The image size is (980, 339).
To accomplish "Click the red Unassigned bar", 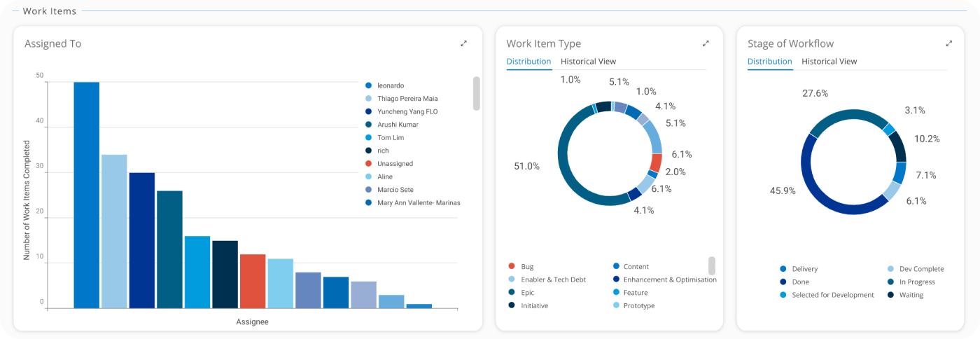I will pos(253,282).
